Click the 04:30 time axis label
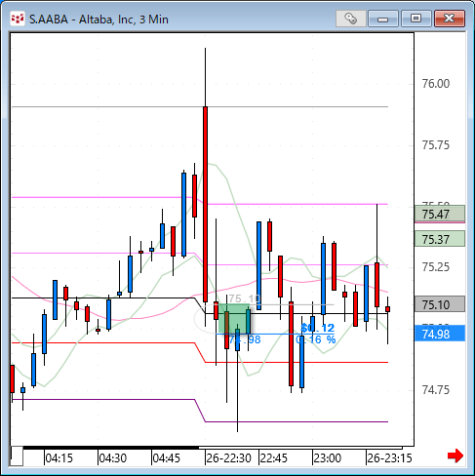This screenshot has width=475, height=476. pyautogui.click(x=113, y=458)
